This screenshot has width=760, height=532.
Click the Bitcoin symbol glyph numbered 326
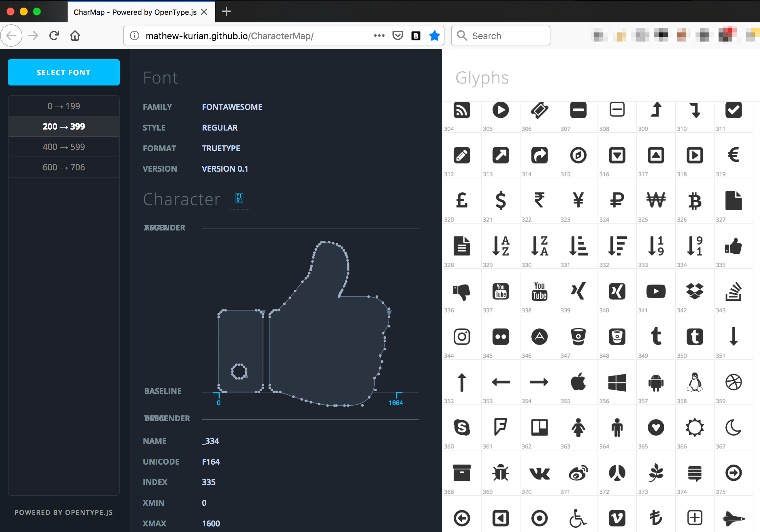pyautogui.click(x=695, y=201)
